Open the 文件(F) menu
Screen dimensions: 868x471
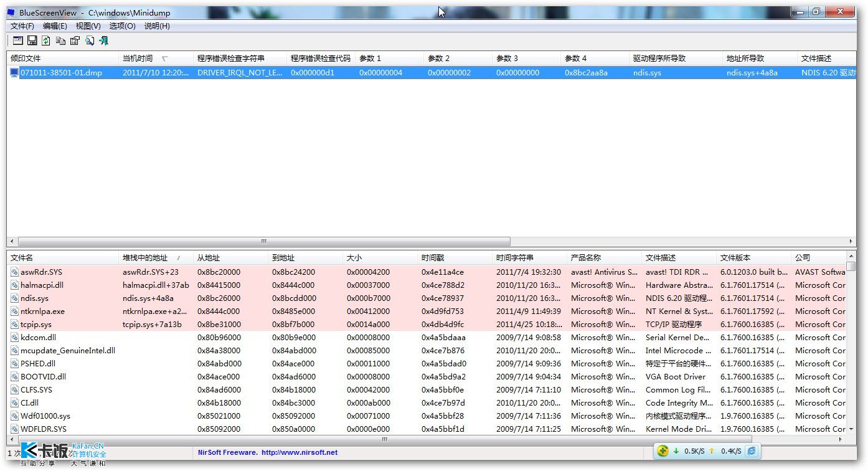click(x=22, y=26)
